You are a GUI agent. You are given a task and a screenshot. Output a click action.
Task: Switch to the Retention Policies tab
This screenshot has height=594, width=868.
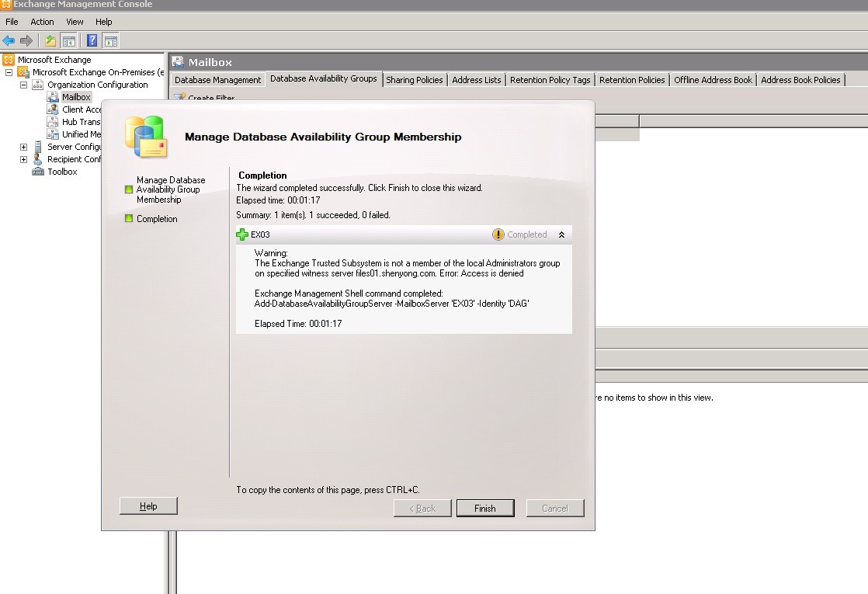coord(632,80)
